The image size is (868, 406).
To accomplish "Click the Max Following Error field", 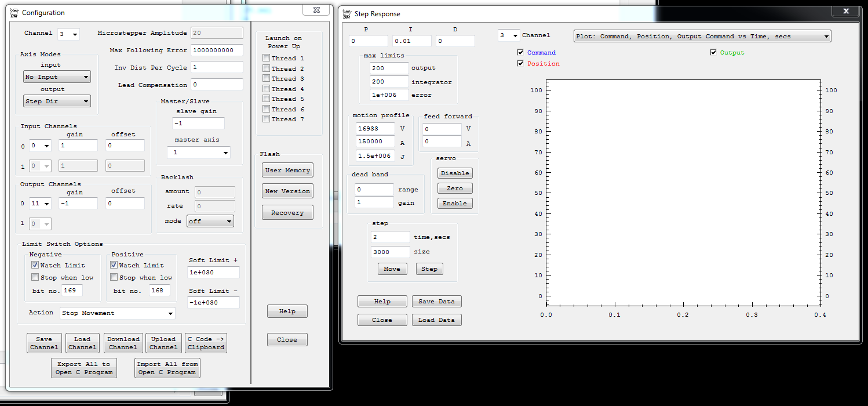I will tap(217, 50).
